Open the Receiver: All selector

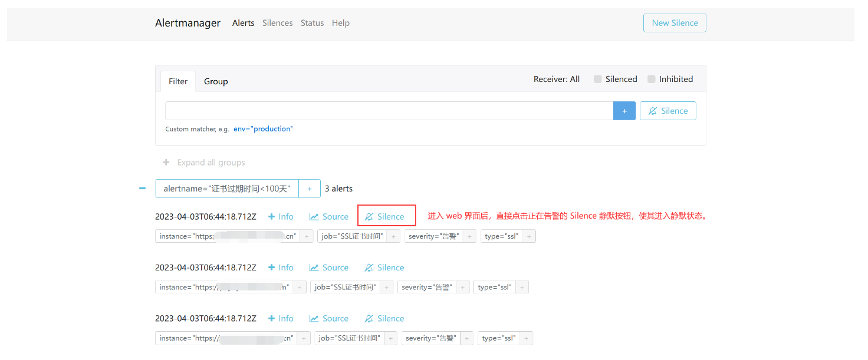tap(556, 79)
